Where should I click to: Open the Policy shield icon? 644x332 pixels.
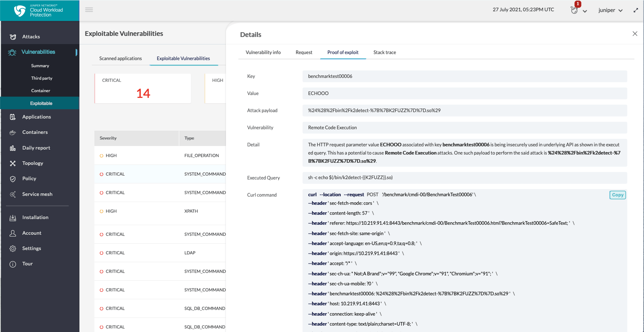[x=13, y=178]
